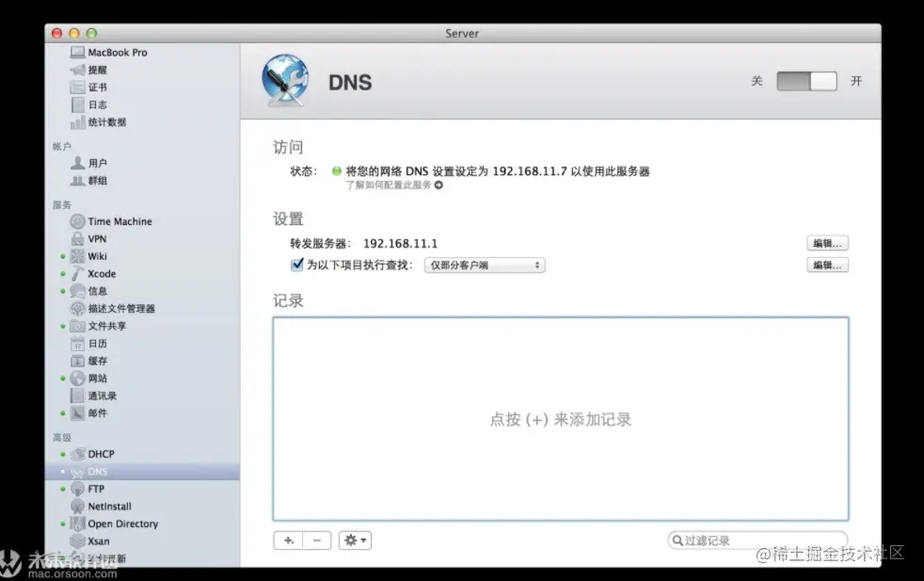Viewport: 924px width, 581px height.
Task: Open the 群组 groups section
Action: click(x=89, y=181)
